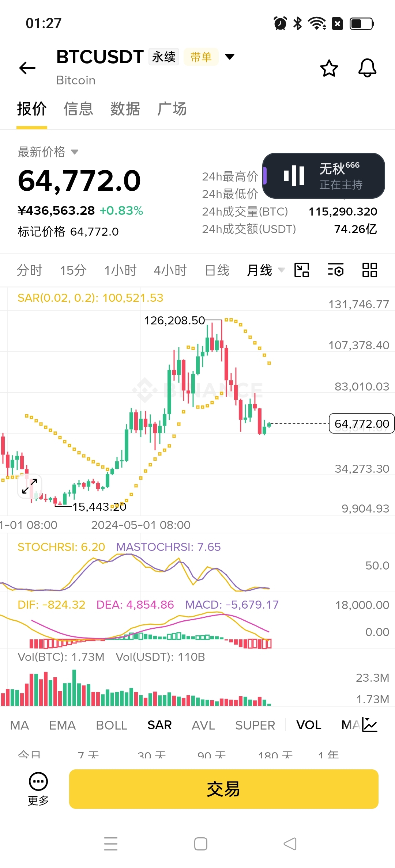The width and height of the screenshot is (395, 868).
Task: Toggle AVL indicator
Action: click(203, 725)
